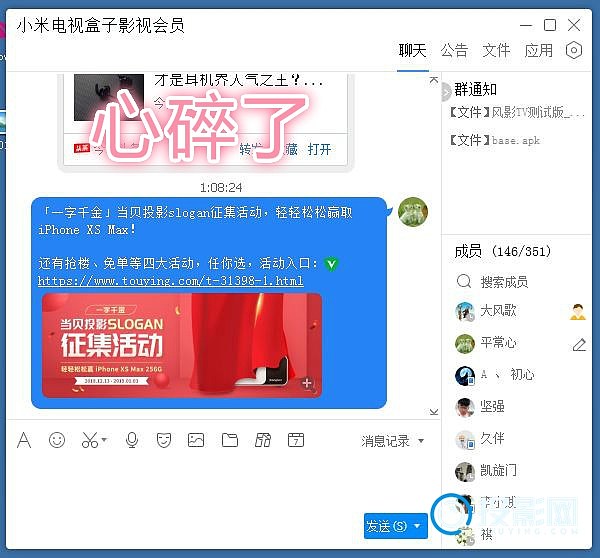The width and height of the screenshot is (600, 558).
Task: Collapse the right side panel arrow
Action: (445, 92)
